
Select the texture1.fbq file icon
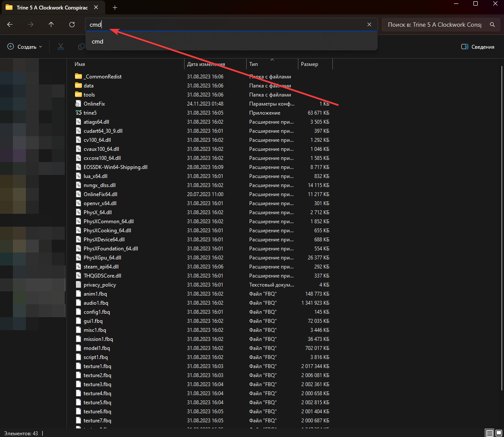click(78, 366)
